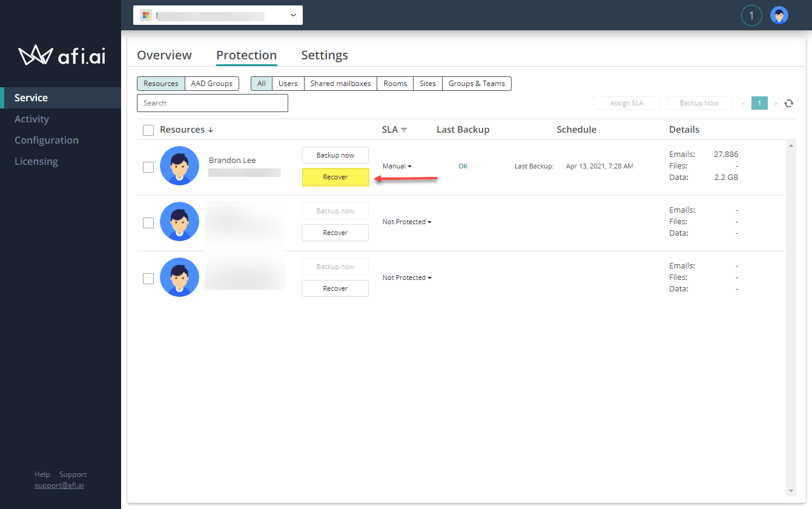Click the next page arrow

[774, 103]
